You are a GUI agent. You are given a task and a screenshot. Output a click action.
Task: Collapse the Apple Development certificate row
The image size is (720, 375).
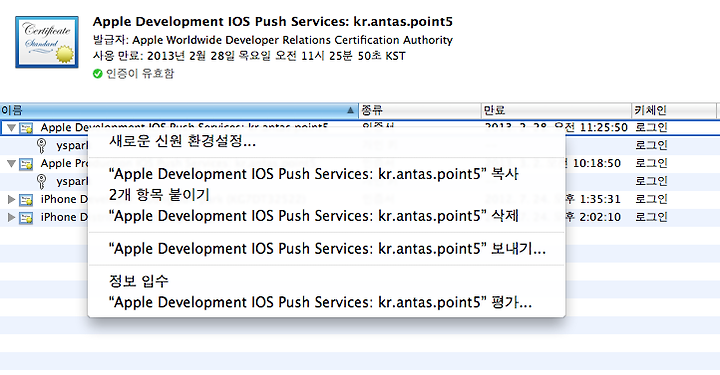click(x=11, y=128)
